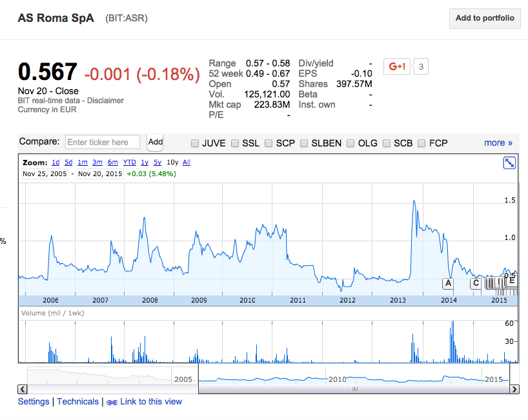Switch zoom range to 1m
The image size is (528, 420).
pos(83,163)
